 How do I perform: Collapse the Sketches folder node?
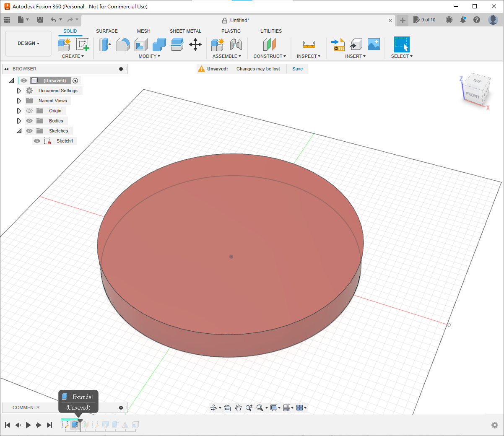(19, 131)
